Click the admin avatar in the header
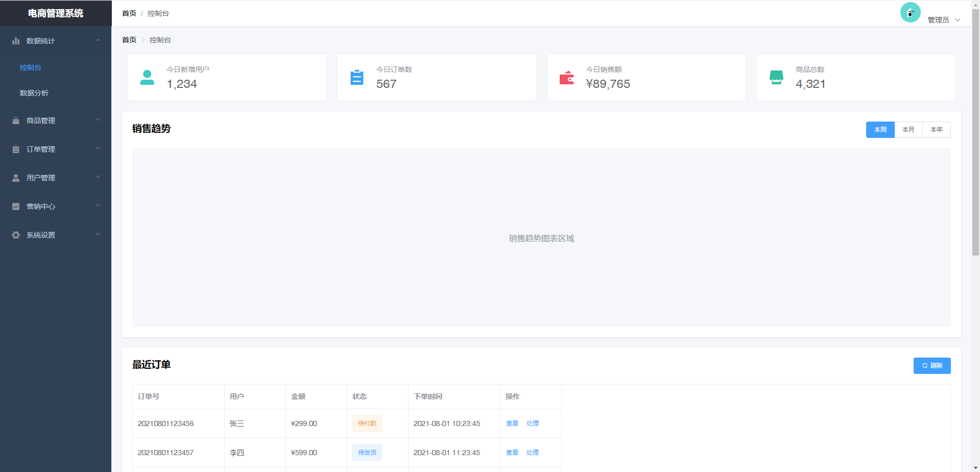This screenshot has height=472, width=980. 910,13
